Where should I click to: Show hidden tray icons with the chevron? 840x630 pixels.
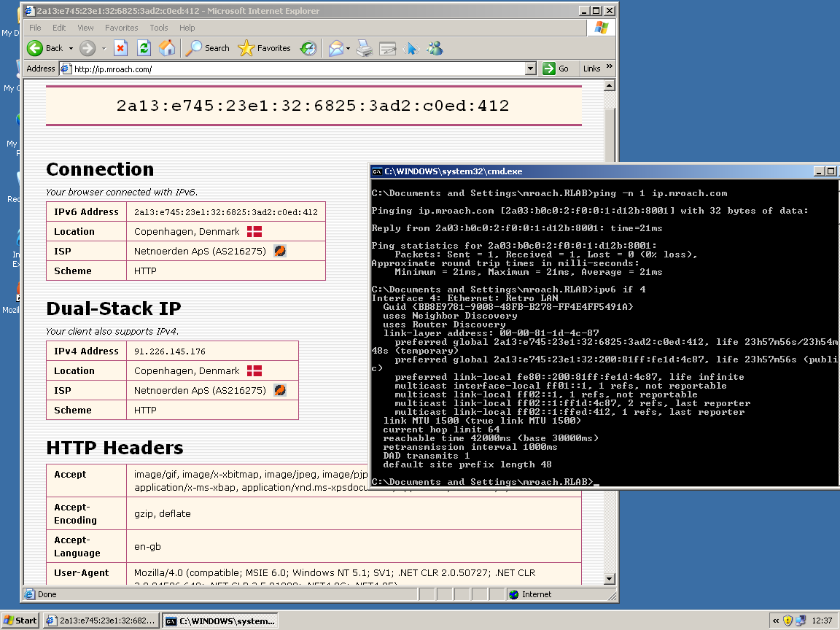click(776, 621)
